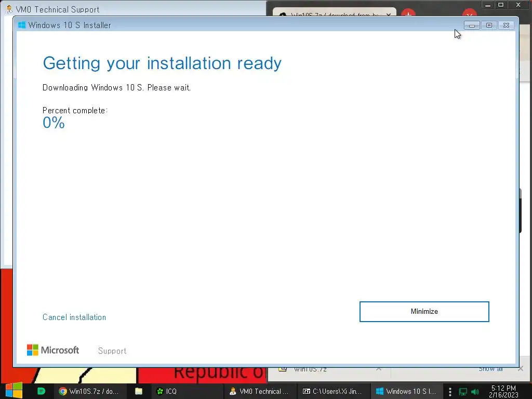Click the volume speaker tray icon
Image resolution: width=532 pixels, height=399 pixels.
pos(475,392)
